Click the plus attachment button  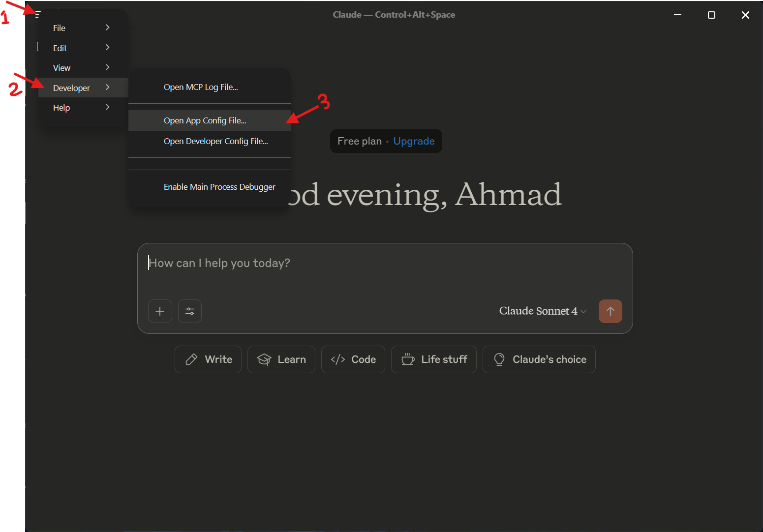160,311
